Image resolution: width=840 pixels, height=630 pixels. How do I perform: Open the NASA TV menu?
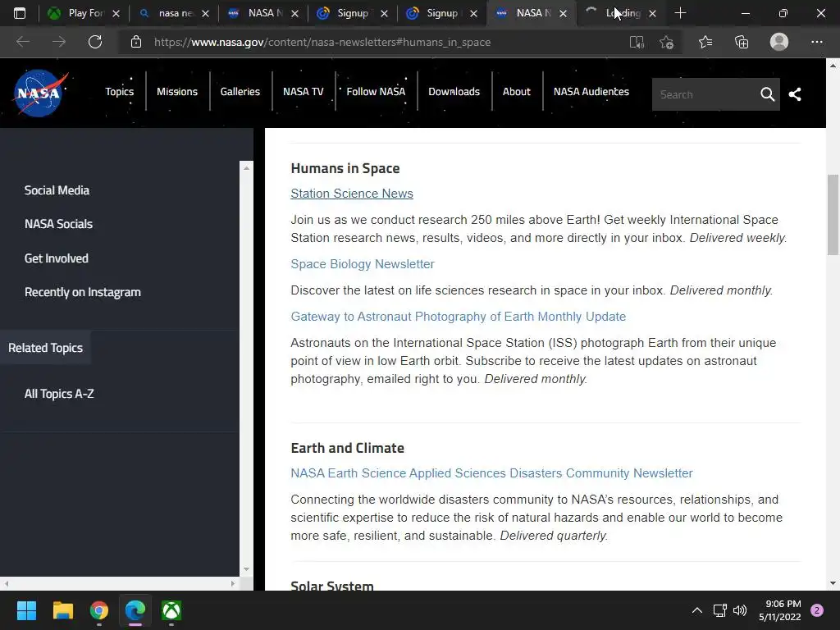[304, 92]
